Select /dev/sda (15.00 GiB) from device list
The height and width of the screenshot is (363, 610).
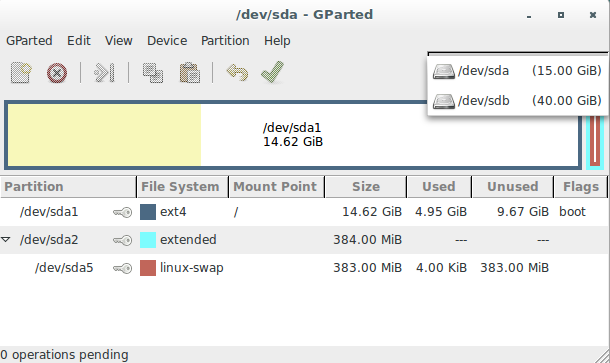click(517, 71)
